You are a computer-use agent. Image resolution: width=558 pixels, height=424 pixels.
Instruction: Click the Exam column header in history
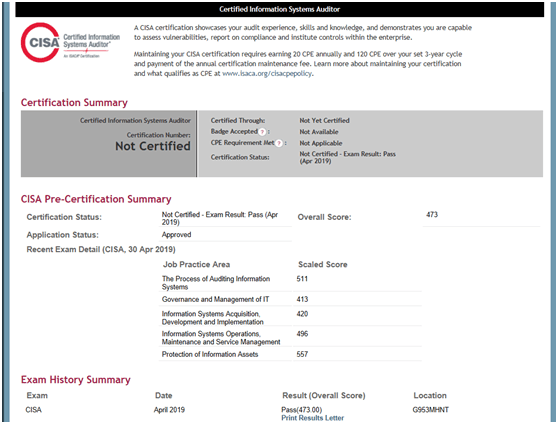37,396
